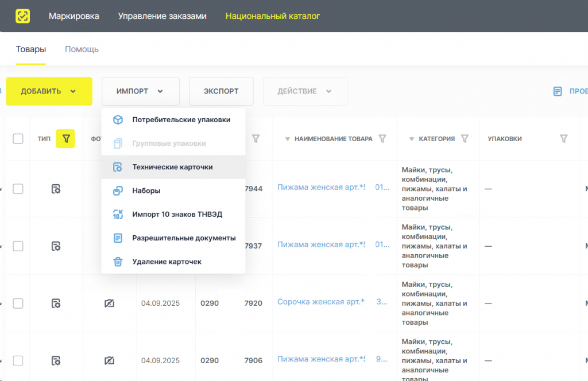Screen dimensions: 588x381
Task: Click sort arrow beside КАТЕГОРИЯ header
Action: [x=412, y=139]
